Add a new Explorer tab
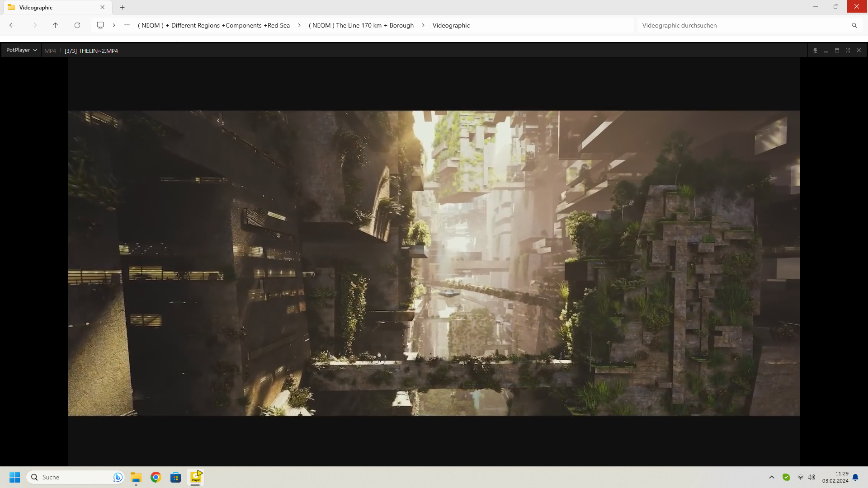This screenshot has height=488, width=868. click(x=122, y=7)
